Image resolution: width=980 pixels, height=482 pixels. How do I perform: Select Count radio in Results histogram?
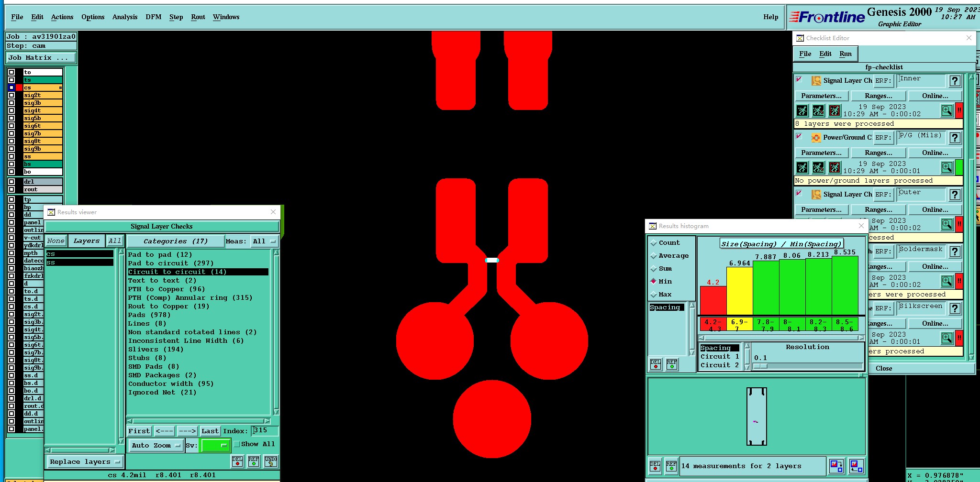[654, 243]
